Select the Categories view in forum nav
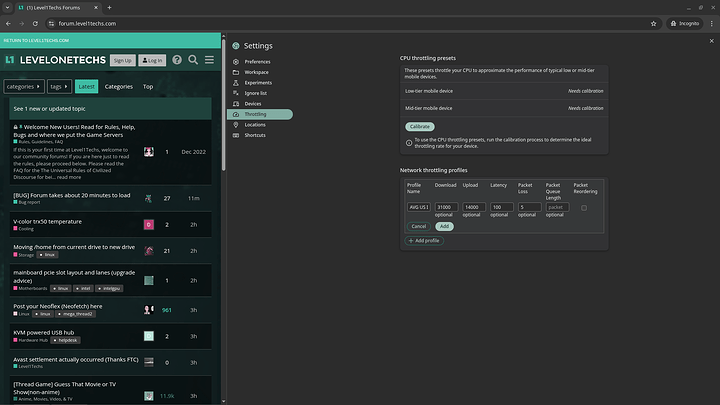Image resolution: width=720 pixels, height=405 pixels. (x=118, y=87)
